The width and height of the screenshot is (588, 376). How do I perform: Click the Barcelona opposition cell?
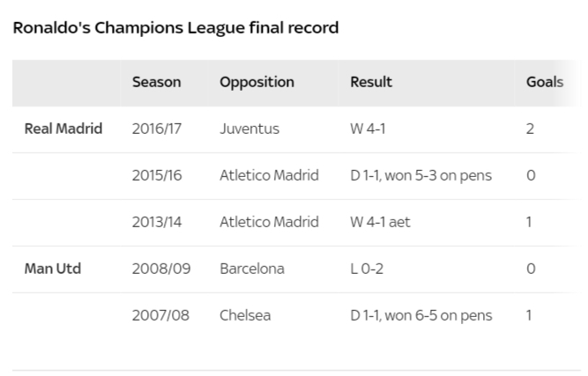(x=252, y=269)
